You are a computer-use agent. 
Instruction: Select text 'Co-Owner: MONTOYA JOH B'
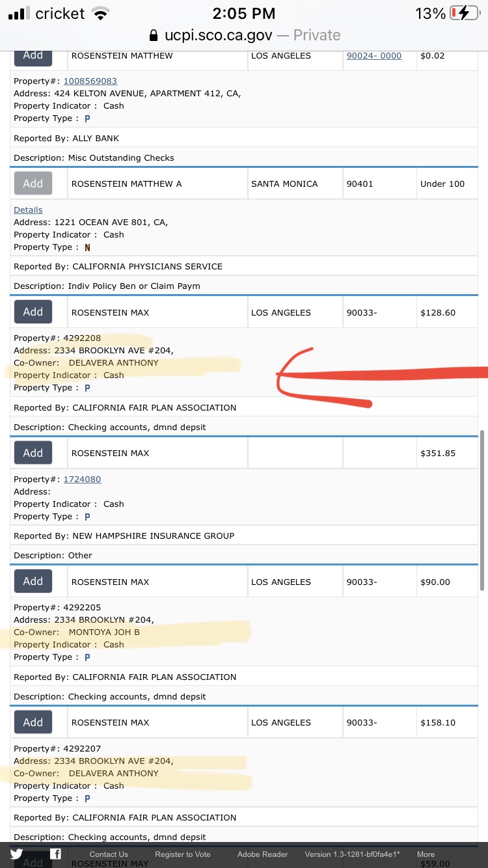pos(77,632)
